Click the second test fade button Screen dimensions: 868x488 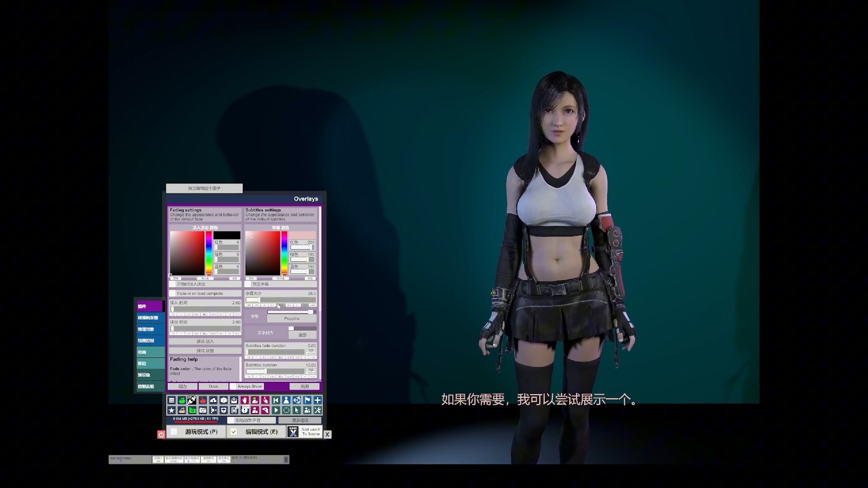tap(205, 351)
